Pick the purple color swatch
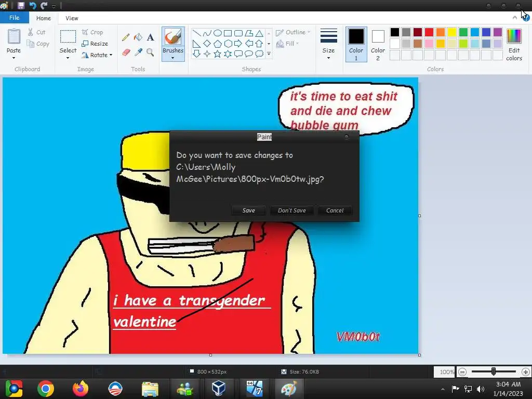 [498, 32]
